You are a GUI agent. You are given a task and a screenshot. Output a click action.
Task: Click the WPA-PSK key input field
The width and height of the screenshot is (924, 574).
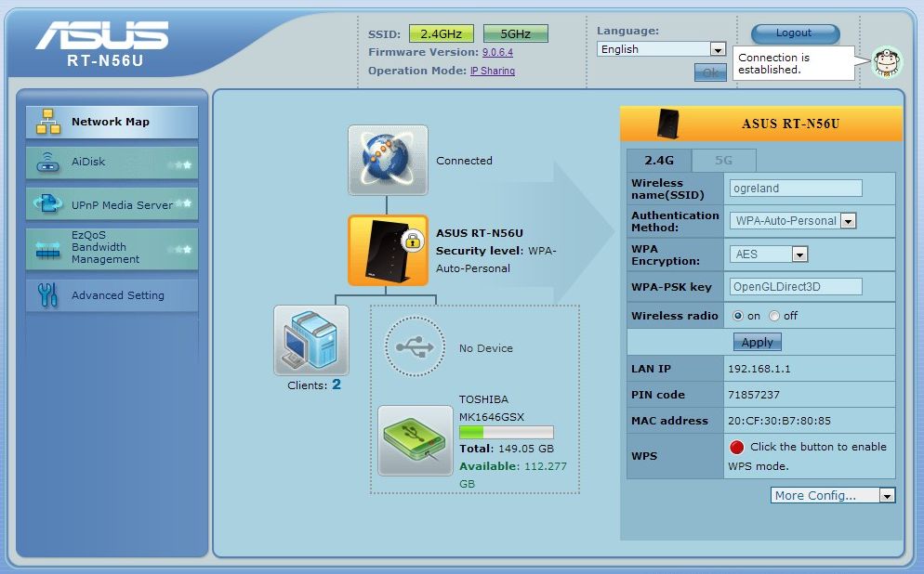tap(796, 286)
